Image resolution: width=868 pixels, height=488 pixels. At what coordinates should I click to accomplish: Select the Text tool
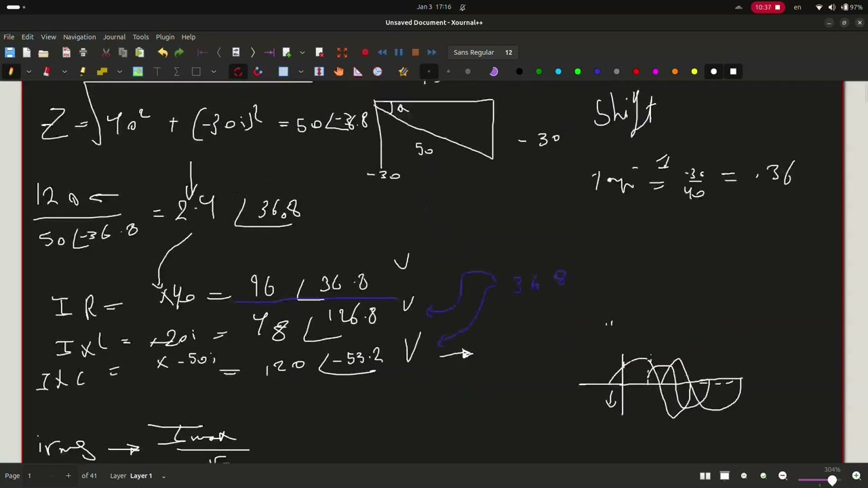tap(157, 71)
